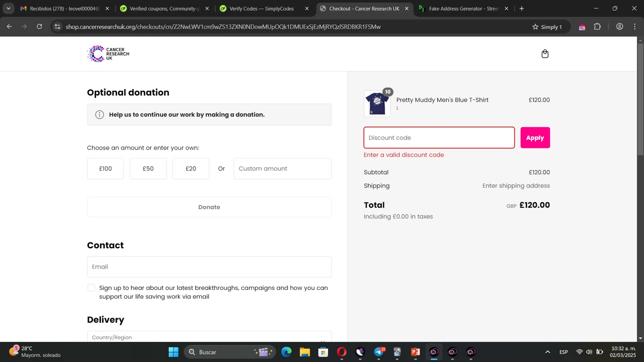Go back to the previous page
This screenshot has height=362, width=644.
[x=9, y=27]
